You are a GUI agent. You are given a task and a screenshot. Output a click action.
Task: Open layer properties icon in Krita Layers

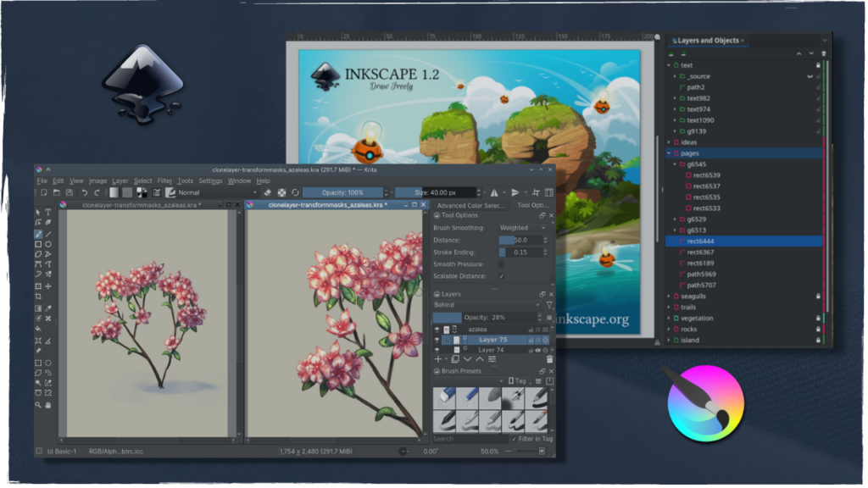pos(492,359)
